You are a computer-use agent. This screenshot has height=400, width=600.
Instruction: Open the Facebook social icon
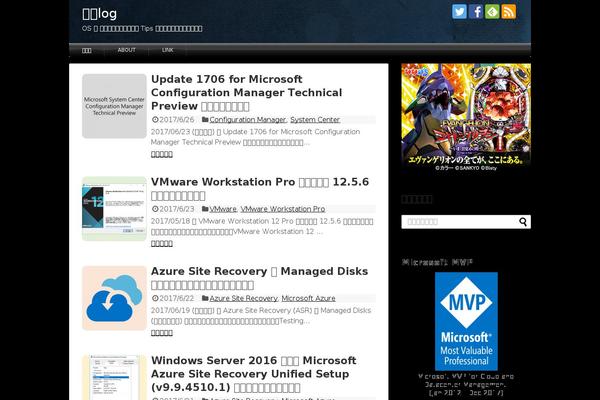click(x=476, y=11)
